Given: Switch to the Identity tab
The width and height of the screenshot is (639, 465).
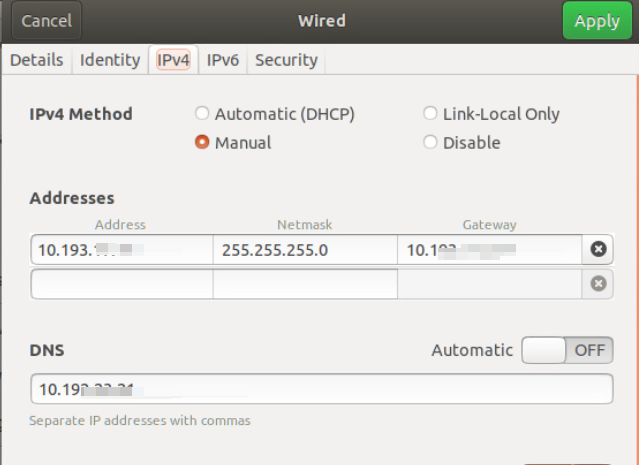Looking at the screenshot, I should pos(110,60).
